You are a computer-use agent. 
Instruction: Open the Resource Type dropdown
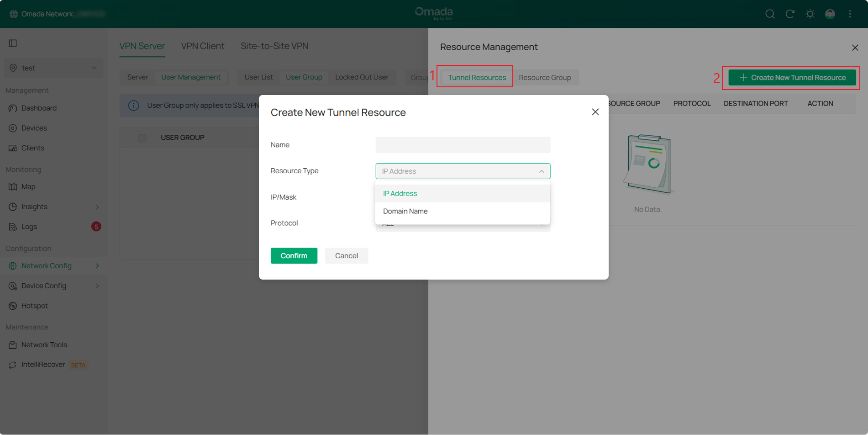[462, 171]
